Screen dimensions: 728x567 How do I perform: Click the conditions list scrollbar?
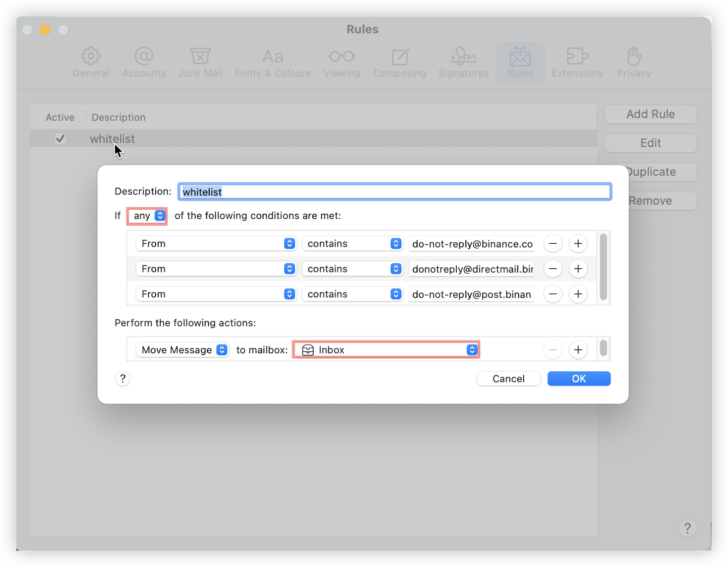(x=603, y=267)
